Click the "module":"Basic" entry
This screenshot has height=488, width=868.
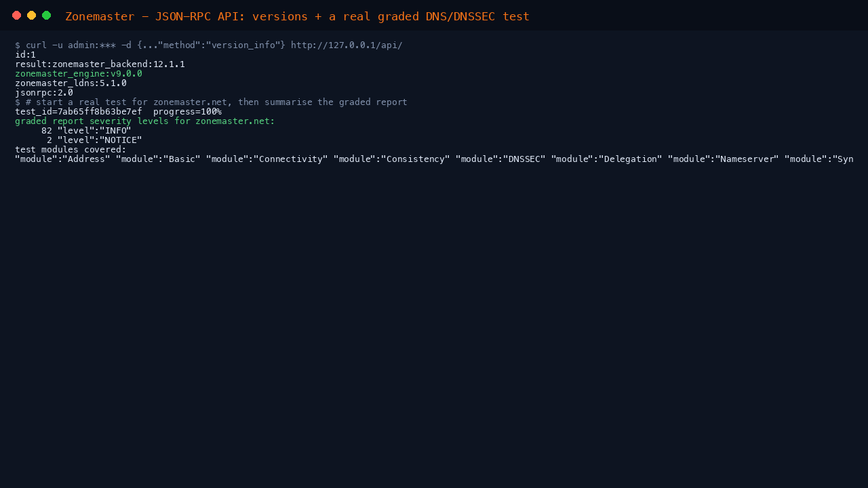coord(158,159)
